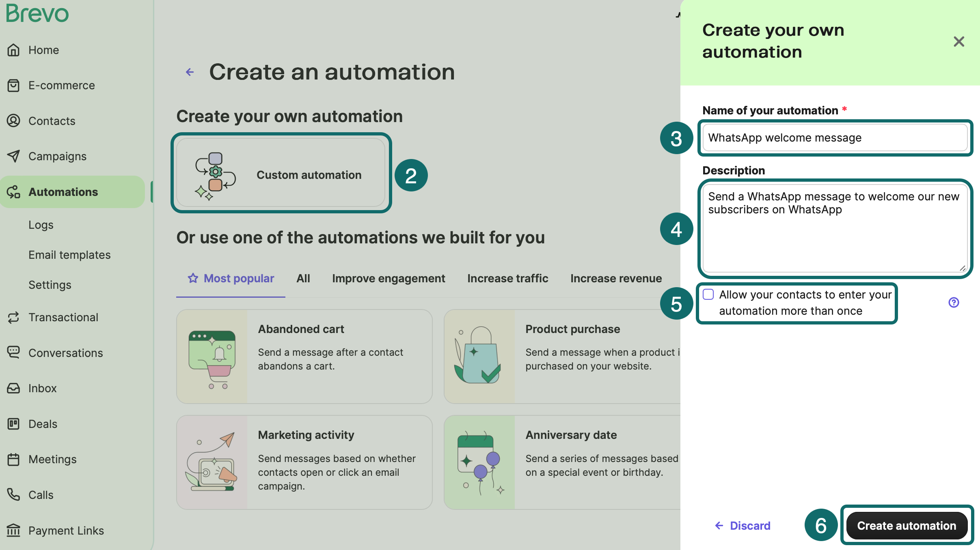This screenshot has height=550, width=980.
Task: Click the Create automation button
Action: click(907, 525)
